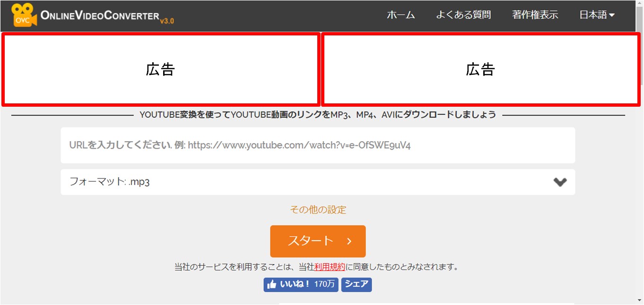Open その他の設定 additional settings

coord(317,210)
